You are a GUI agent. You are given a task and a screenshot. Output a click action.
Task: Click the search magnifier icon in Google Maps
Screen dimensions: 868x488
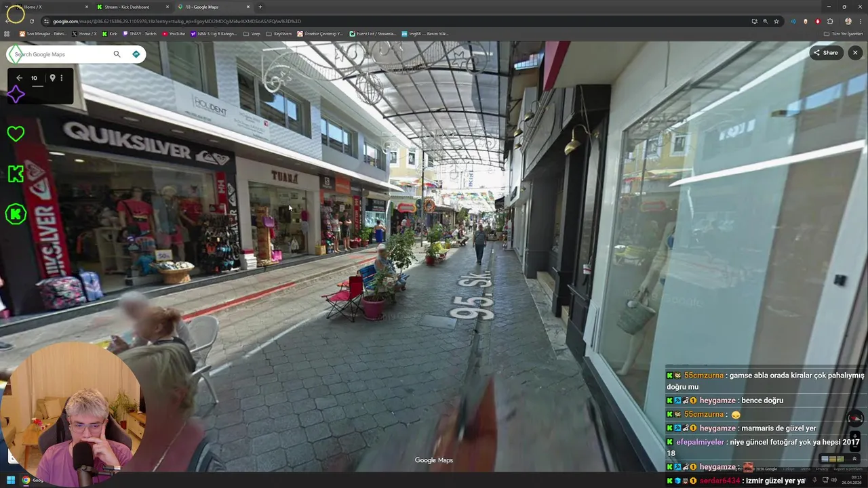pyautogui.click(x=117, y=54)
